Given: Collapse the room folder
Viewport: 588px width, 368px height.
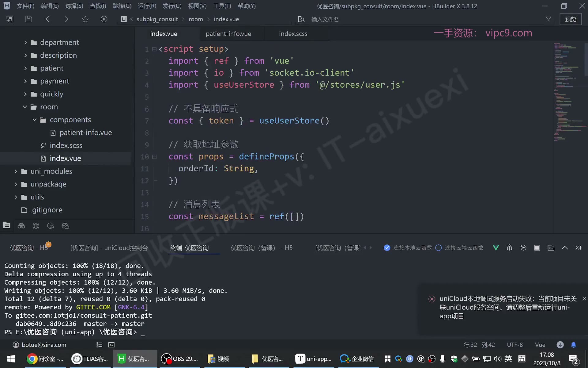Looking at the screenshot, I should click(x=25, y=107).
